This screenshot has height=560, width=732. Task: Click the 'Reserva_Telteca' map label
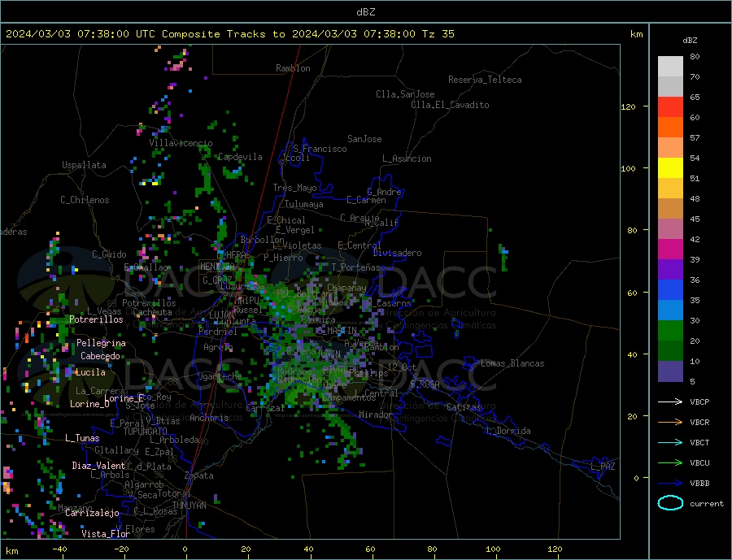tap(485, 80)
